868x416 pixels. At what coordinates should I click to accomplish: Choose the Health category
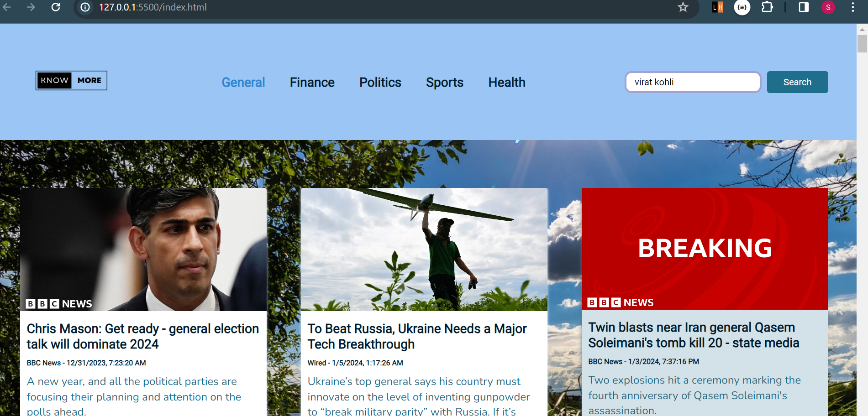coord(507,82)
